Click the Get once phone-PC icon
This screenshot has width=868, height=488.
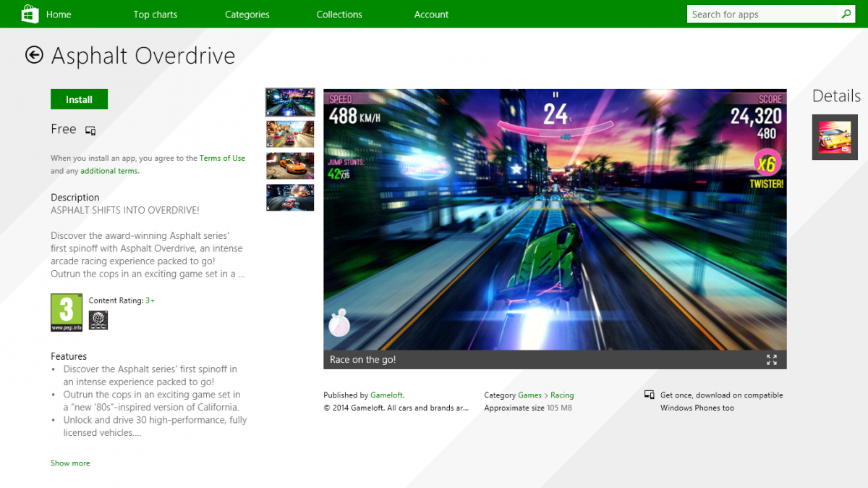click(x=650, y=395)
